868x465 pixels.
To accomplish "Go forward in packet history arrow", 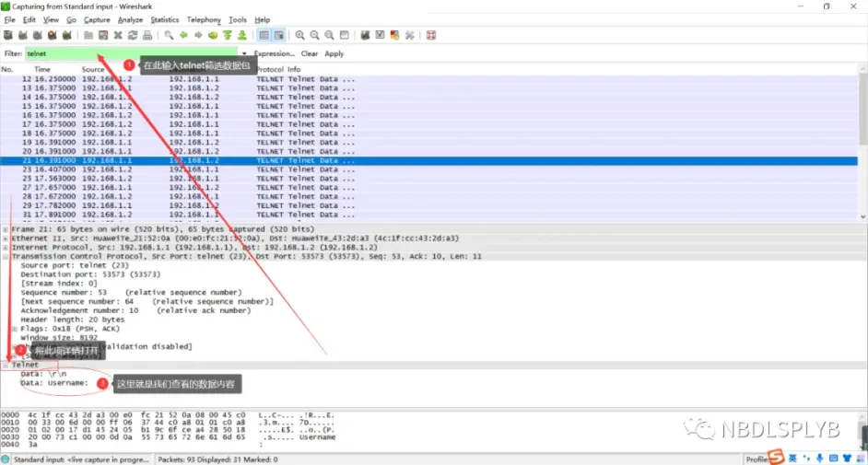I will (x=198, y=35).
